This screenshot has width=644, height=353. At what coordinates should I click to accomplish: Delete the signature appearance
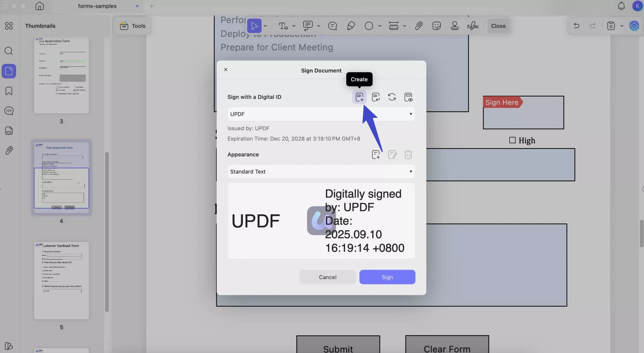408,154
